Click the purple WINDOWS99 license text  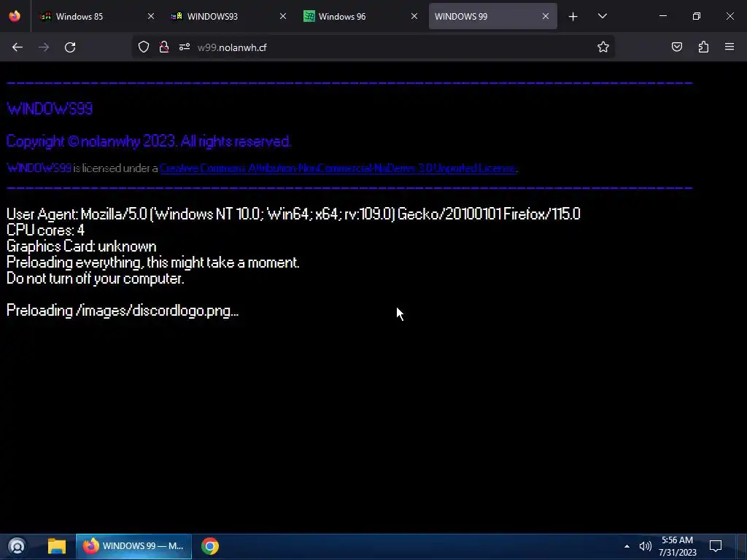(39, 168)
